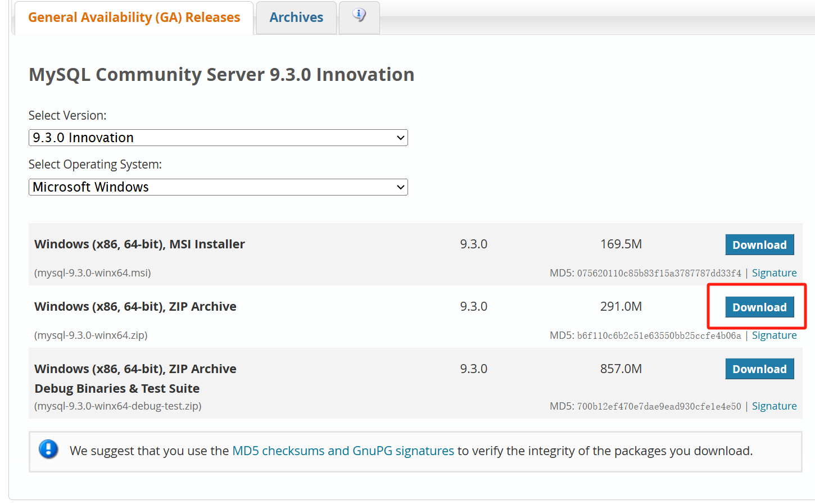
Task: Open Signature link for mysql-9.3.0-winx64.zip
Action: point(774,335)
